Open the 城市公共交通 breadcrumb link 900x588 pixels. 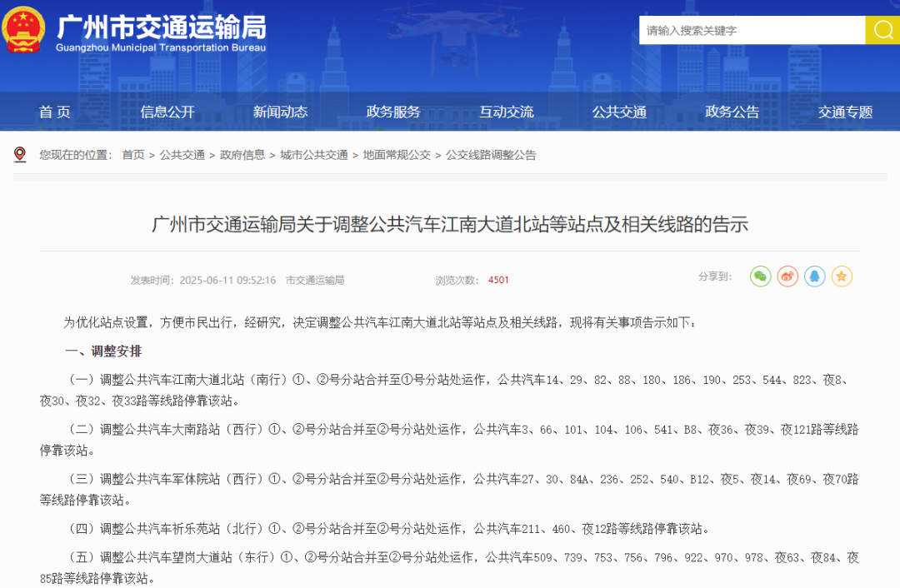(314, 155)
